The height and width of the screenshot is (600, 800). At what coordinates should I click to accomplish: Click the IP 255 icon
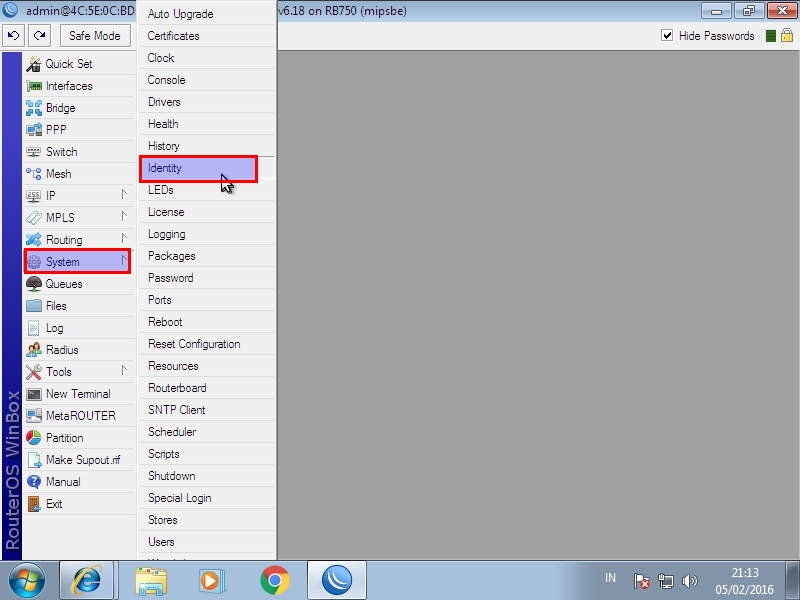point(34,196)
